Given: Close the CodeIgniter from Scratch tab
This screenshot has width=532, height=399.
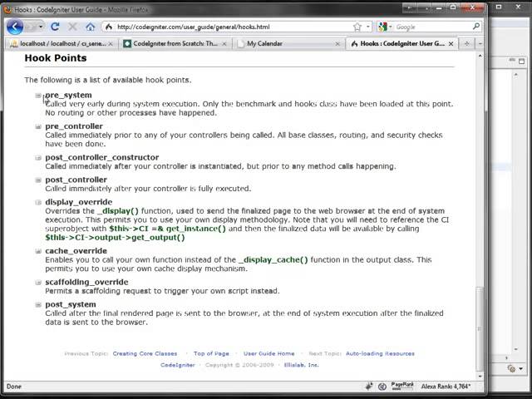Looking at the screenshot, I should [x=224, y=44].
